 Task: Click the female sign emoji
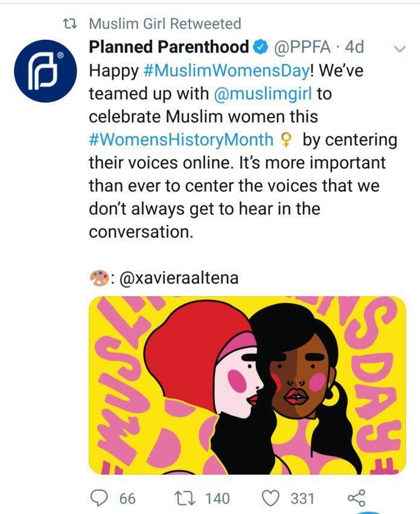click(x=286, y=140)
